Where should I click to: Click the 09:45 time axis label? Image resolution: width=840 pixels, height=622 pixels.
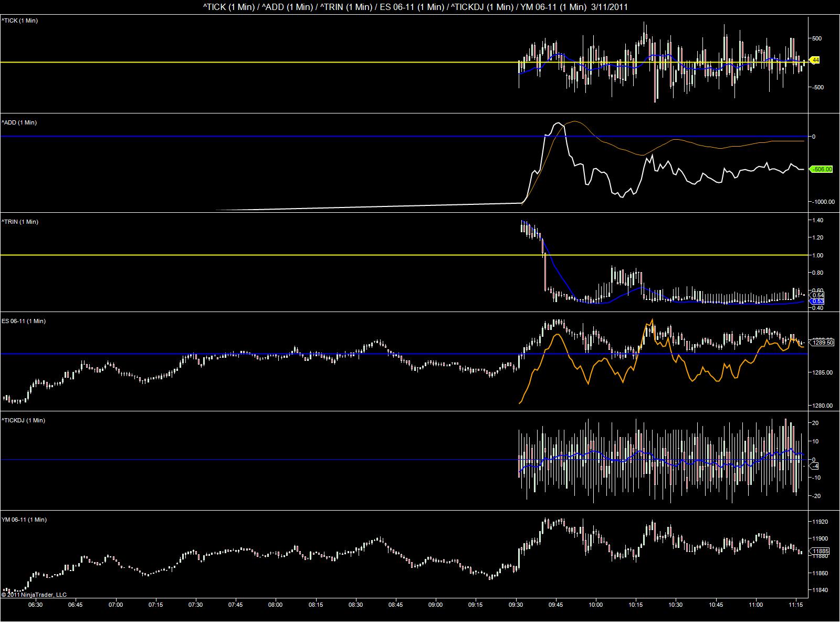click(x=556, y=605)
